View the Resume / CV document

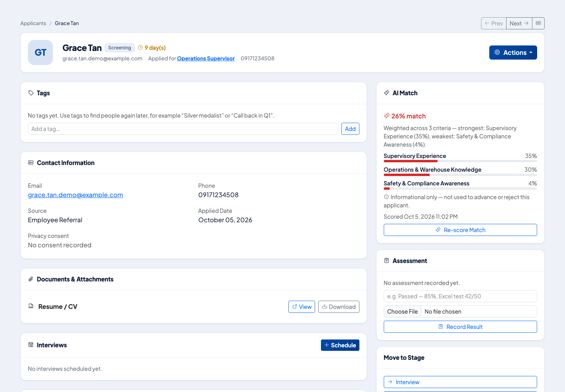pos(302,307)
